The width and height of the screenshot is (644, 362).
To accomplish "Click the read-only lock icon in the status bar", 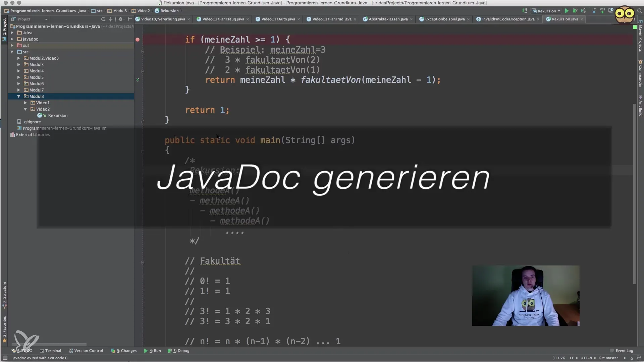I will pyautogui.click(x=631, y=358).
